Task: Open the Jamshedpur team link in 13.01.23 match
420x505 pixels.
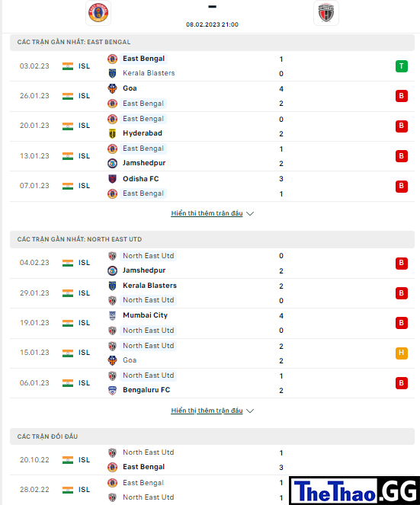Action: [144, 163]
